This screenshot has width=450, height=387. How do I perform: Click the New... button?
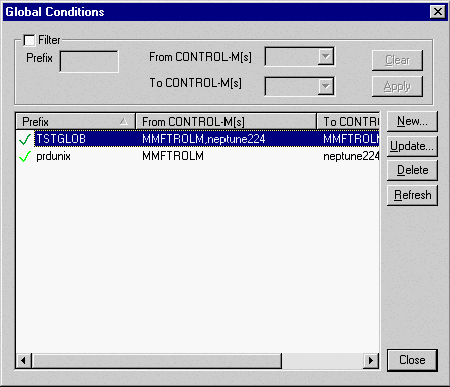412,121
